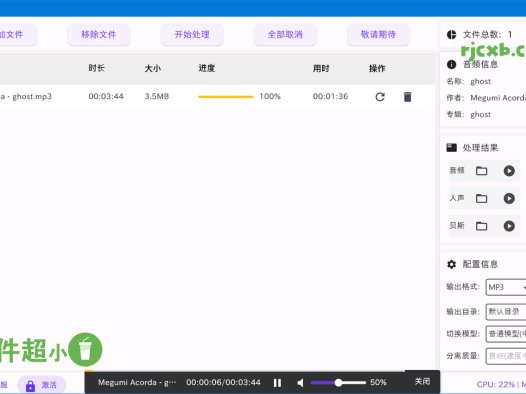
Task: Click the 文件总数 pie chart icon
Action: coord(452,35)
